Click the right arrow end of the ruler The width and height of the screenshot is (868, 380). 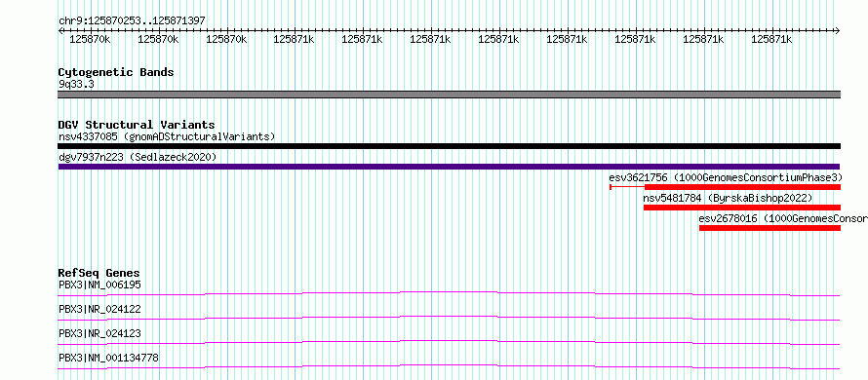pyautogui.click(x=837, y=31)
